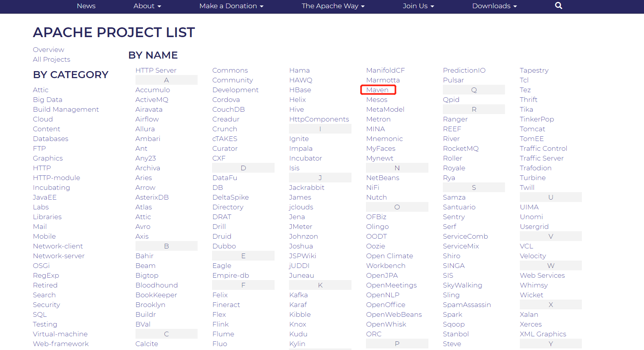Click the Kafka project link
Viewport: 644px width, 350px height.
point(298,295)
